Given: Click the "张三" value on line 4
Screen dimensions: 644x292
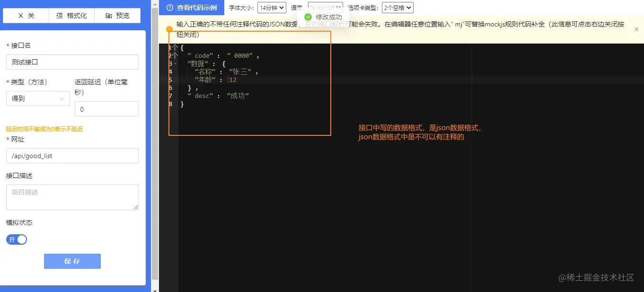Looking at the screenshot, I should (x=240, y=71).
